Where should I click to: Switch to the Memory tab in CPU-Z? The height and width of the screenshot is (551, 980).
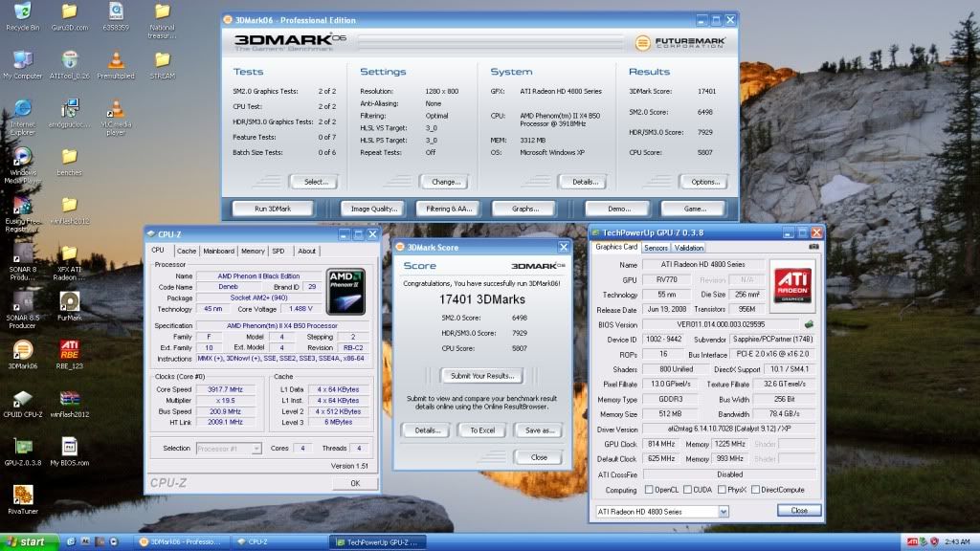pyautogui.click(x=253, y=252)
